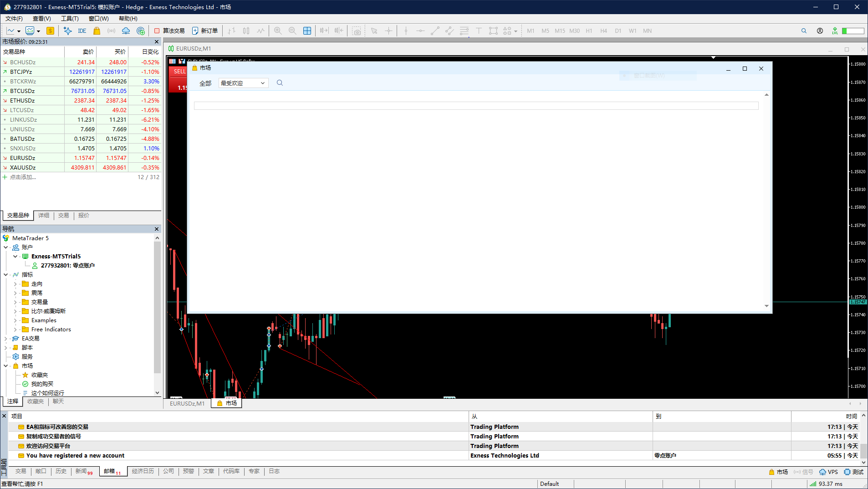Open the 查看(V) menu

[x=41, y=19]
